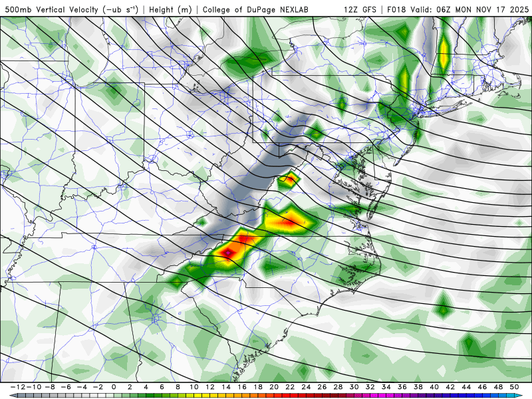This screenshot has width=532, height=399.
Task: Click the '10' color scale label
Action: [x=194, y=387]
